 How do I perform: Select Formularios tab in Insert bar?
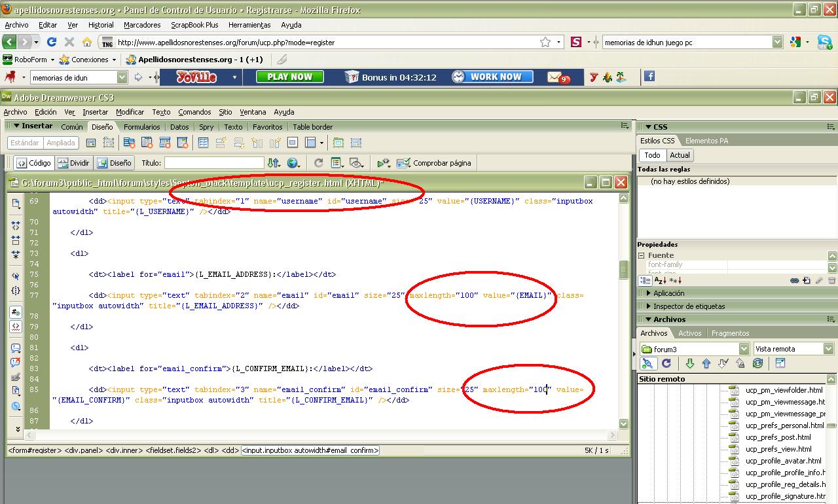click(x=141, y=127)
